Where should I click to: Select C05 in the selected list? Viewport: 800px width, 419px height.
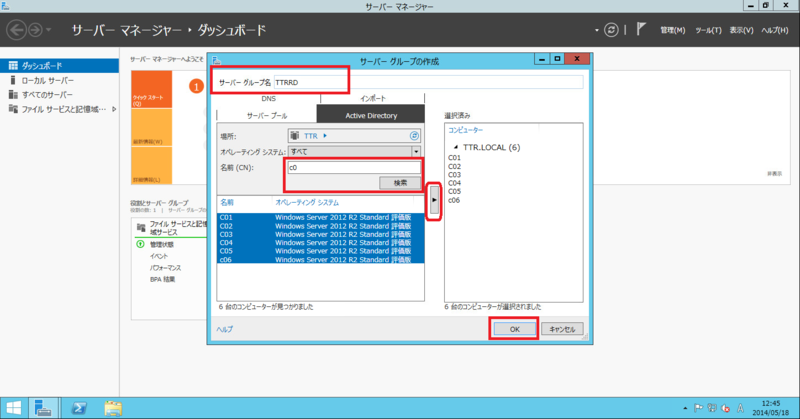pyautogui.click(x=455, y=191)
